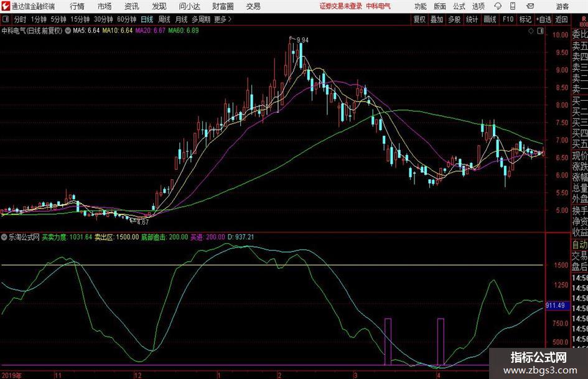Open the mobile phone icon in title bar

pos(513,6)
